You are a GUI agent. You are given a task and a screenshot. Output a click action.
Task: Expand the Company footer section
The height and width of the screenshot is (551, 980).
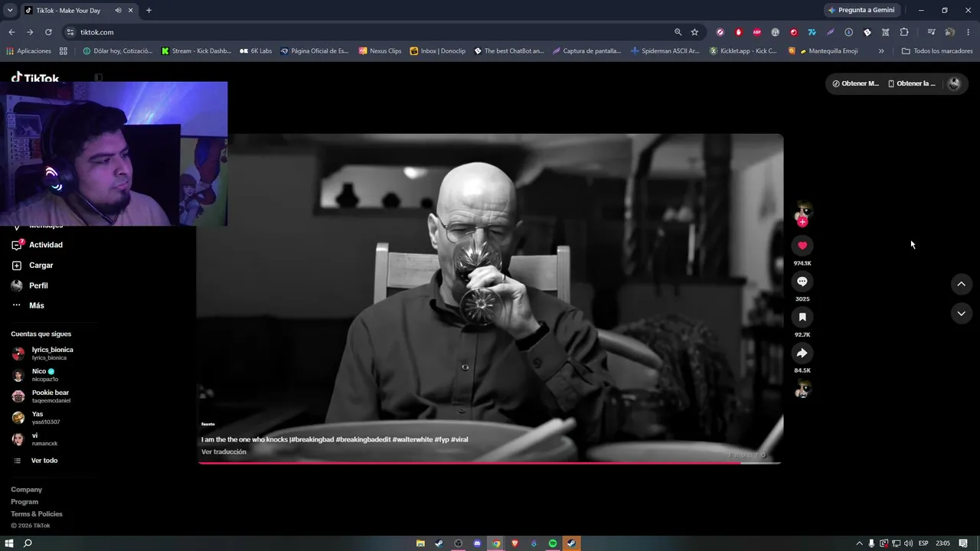point(27,490)
